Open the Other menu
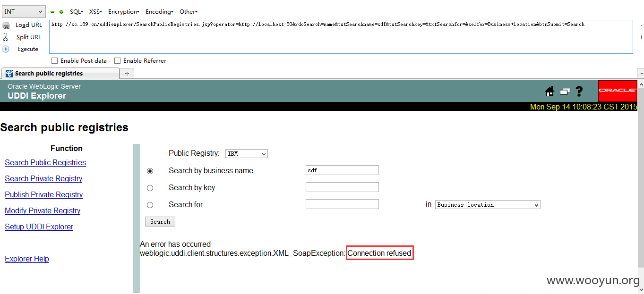Screen dimensions: 644x294 point(189,11)
